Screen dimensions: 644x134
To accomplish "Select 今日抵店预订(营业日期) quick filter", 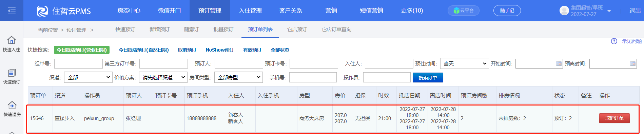I will (x=82, y=50).
